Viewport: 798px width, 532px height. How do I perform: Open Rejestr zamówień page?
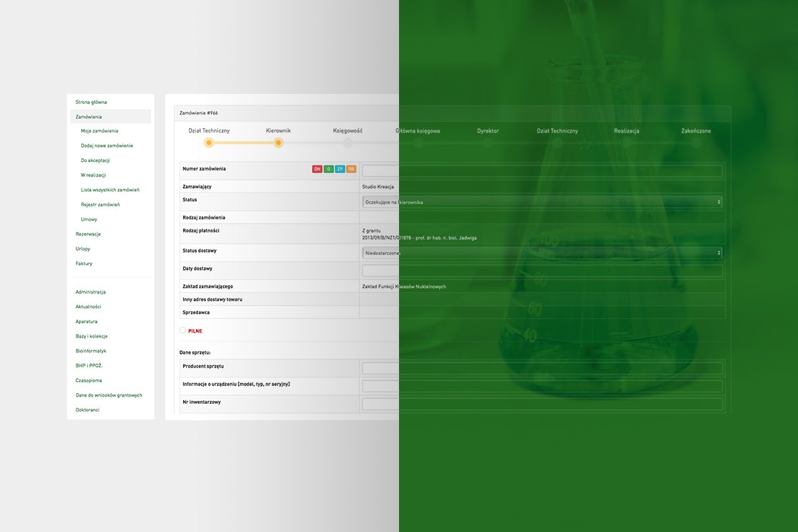[100, 204]
